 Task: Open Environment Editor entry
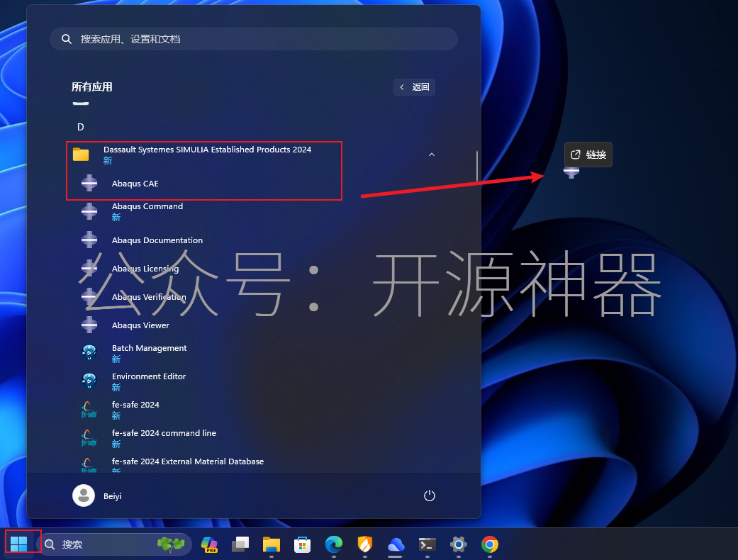[255, 381]
